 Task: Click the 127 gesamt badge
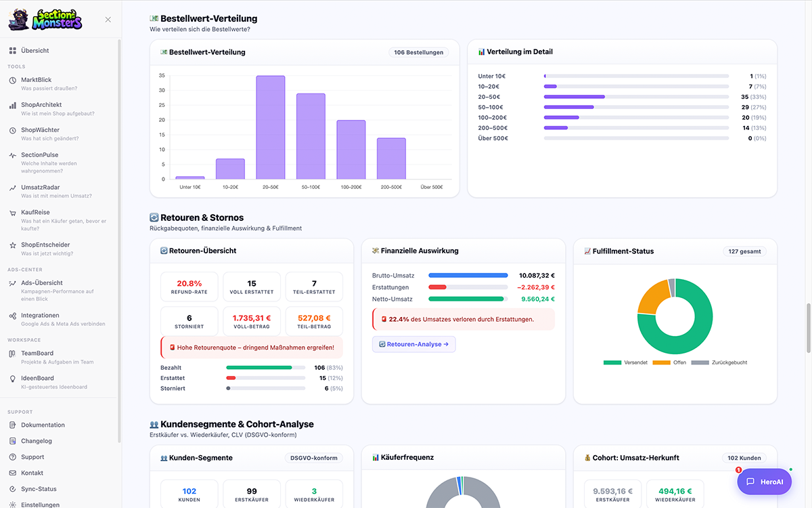tap(745, 251)
